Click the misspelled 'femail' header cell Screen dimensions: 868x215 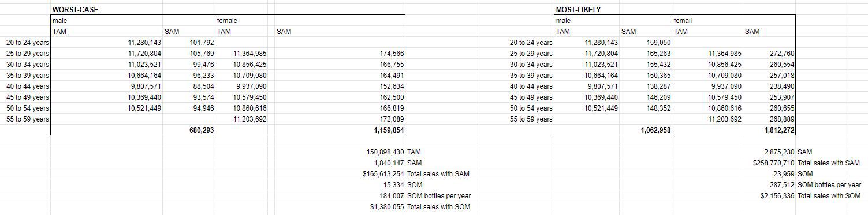707,21
